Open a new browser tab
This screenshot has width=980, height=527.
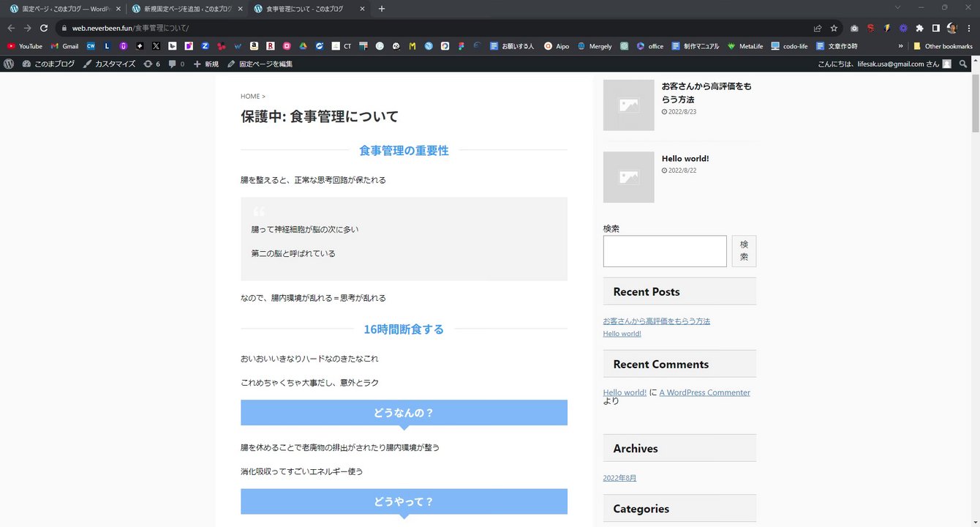(x=381, y=9)
